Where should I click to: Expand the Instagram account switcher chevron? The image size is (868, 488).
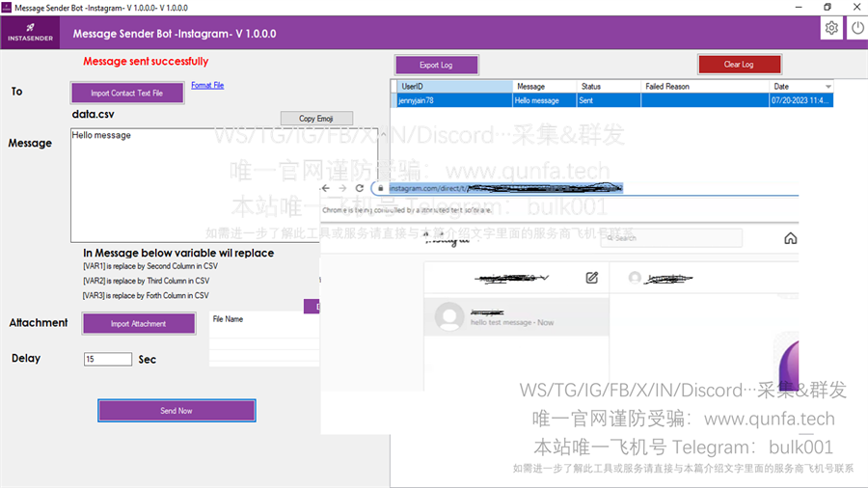(545, 277)
